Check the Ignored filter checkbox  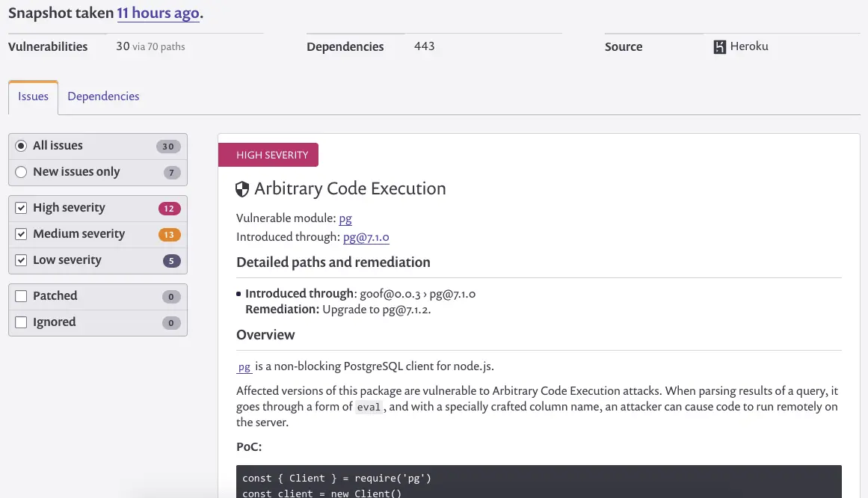(x=21, y=322)
